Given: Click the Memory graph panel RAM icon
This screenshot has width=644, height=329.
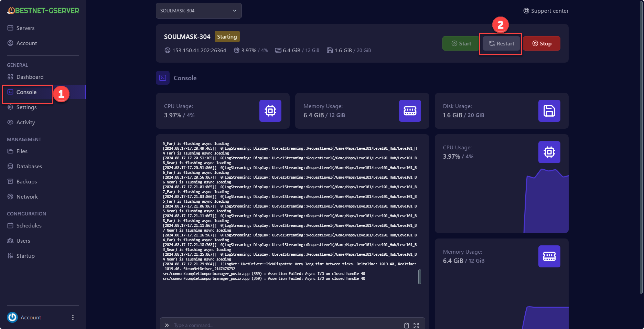Looking at the screenshot, I should (549, 256).
